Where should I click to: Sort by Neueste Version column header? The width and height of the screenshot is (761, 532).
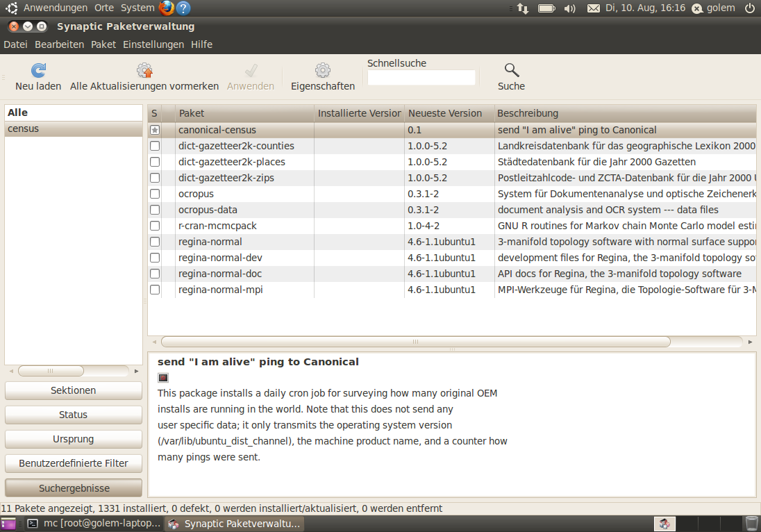[449, 113]
